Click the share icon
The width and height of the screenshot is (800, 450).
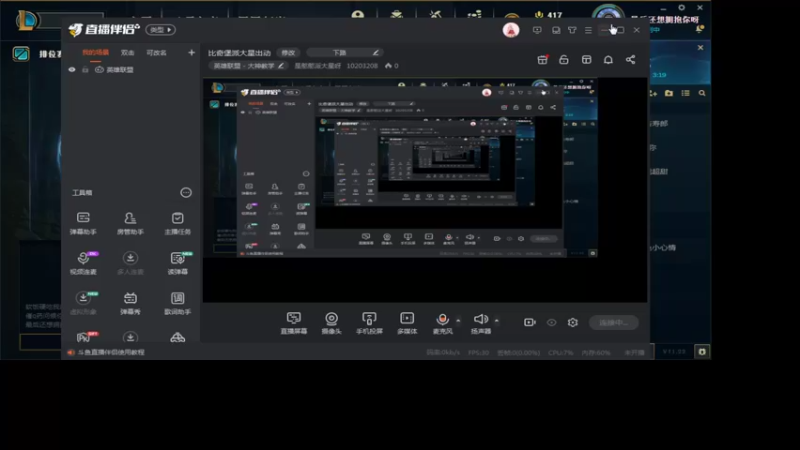(x=631, y=60)
